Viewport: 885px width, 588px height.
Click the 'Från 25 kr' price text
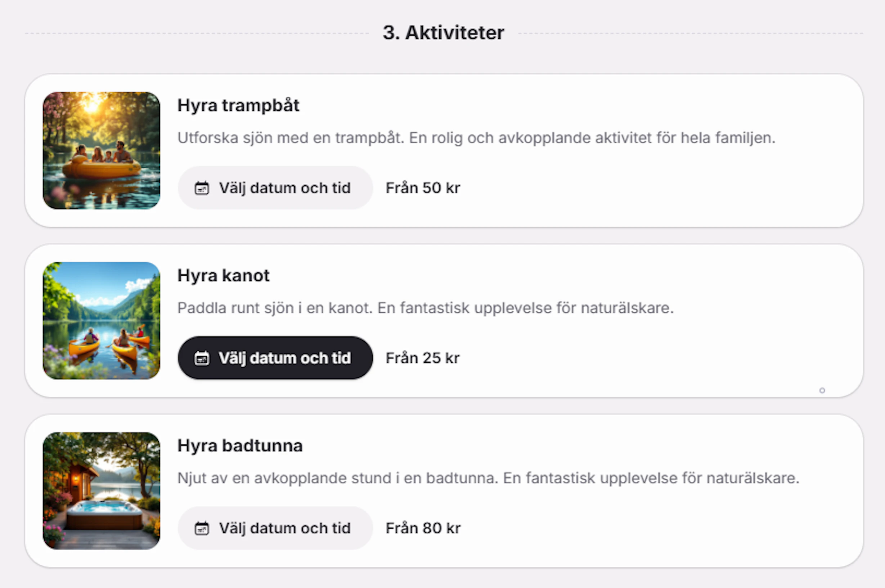pyautogui.click(x=422, y=358)
